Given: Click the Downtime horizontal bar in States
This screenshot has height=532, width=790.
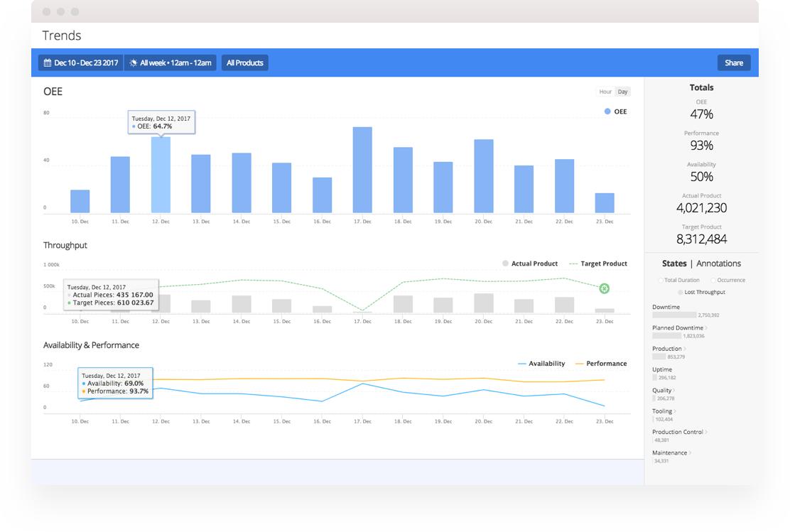Looking at the screenshot, I should (x=674, y=315).
